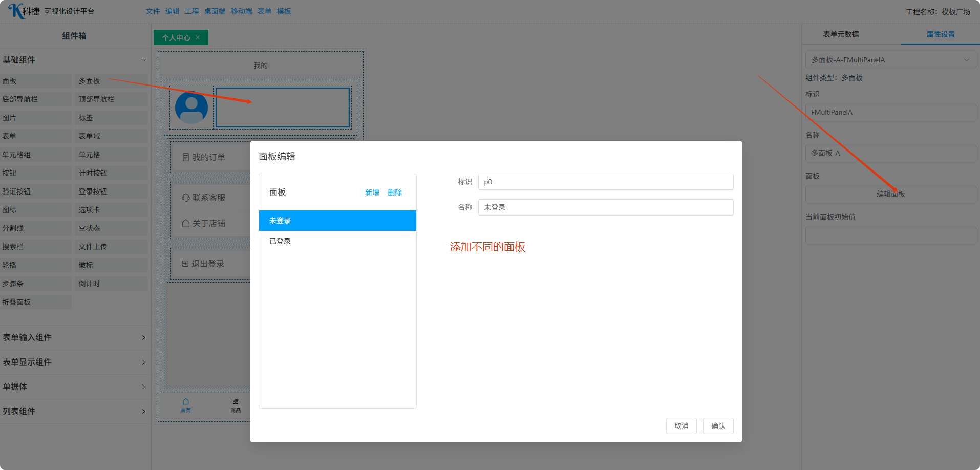Click the 联系客服 headset icon
980x470 pixels.
pos(186,198)
